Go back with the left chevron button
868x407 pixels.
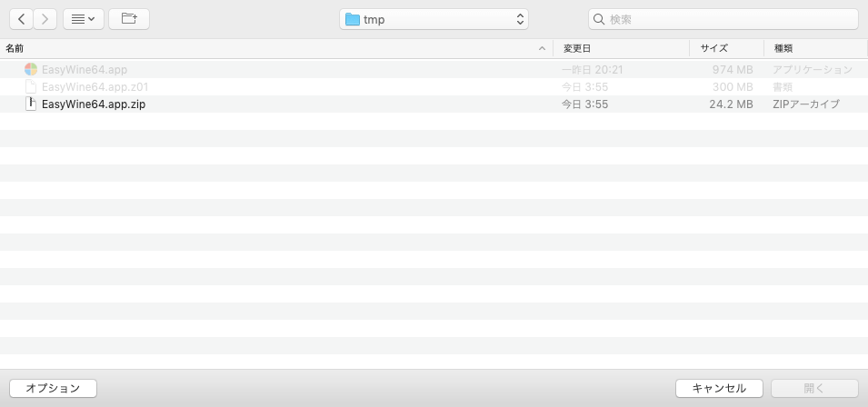[21, 19]
